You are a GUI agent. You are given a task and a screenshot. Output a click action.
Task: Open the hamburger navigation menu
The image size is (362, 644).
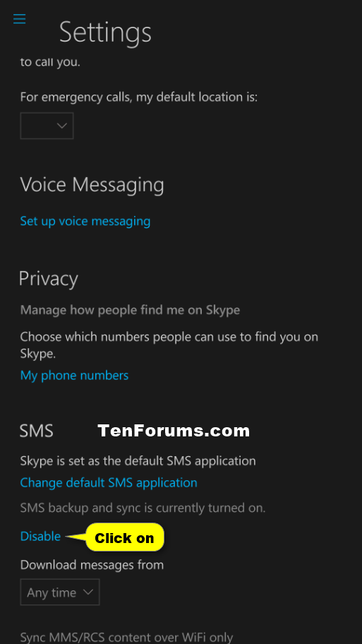pos(19,19)
